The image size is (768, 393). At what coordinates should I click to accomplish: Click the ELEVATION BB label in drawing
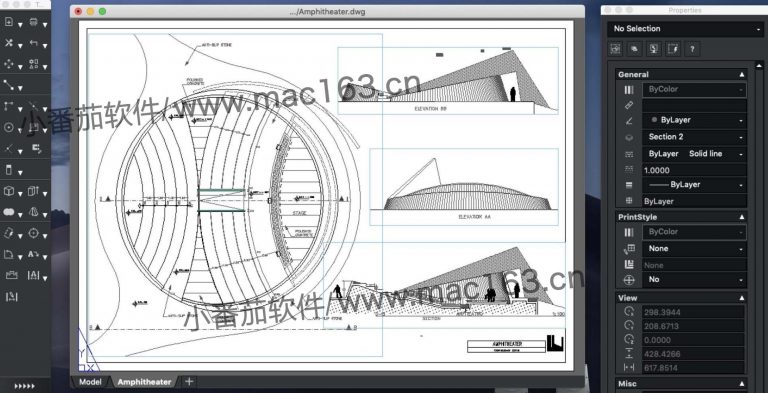pos(431,109)
